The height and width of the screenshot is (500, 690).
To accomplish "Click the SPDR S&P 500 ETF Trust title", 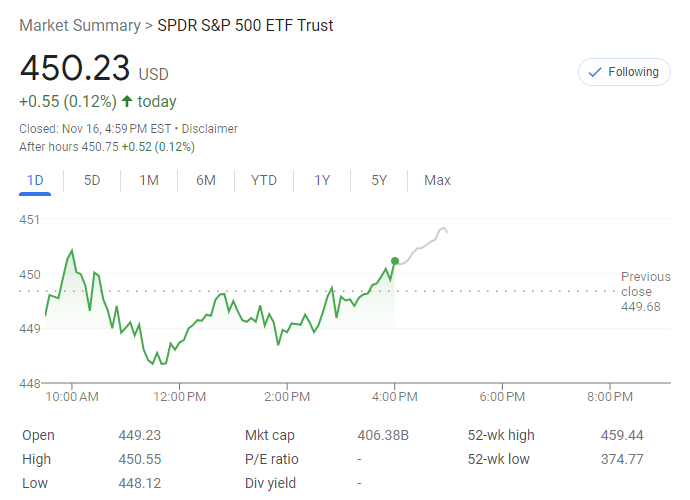I will click(246, 25).
